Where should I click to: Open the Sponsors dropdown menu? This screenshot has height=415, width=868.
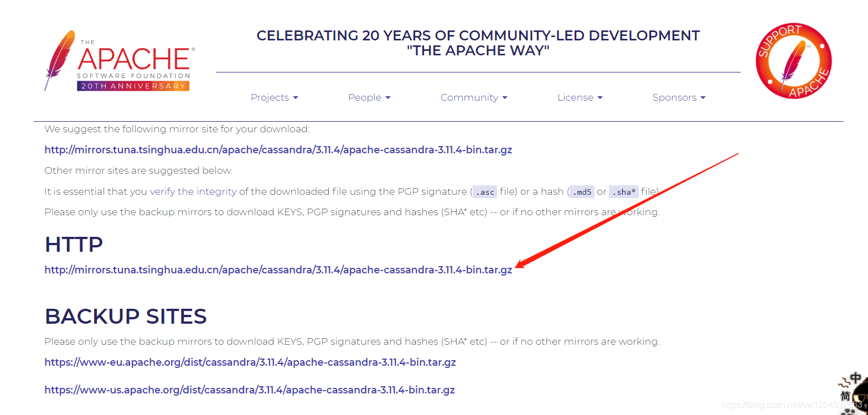tap(679, 97)
